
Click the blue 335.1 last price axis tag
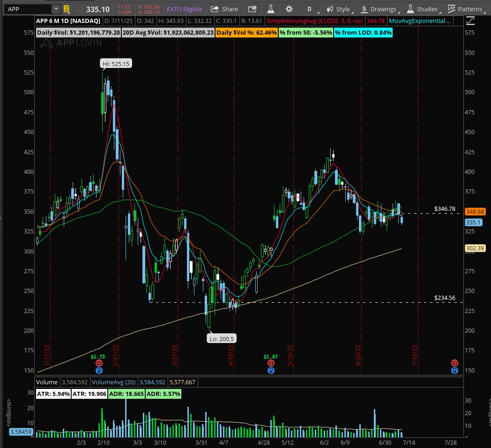(x=473, y=223)
